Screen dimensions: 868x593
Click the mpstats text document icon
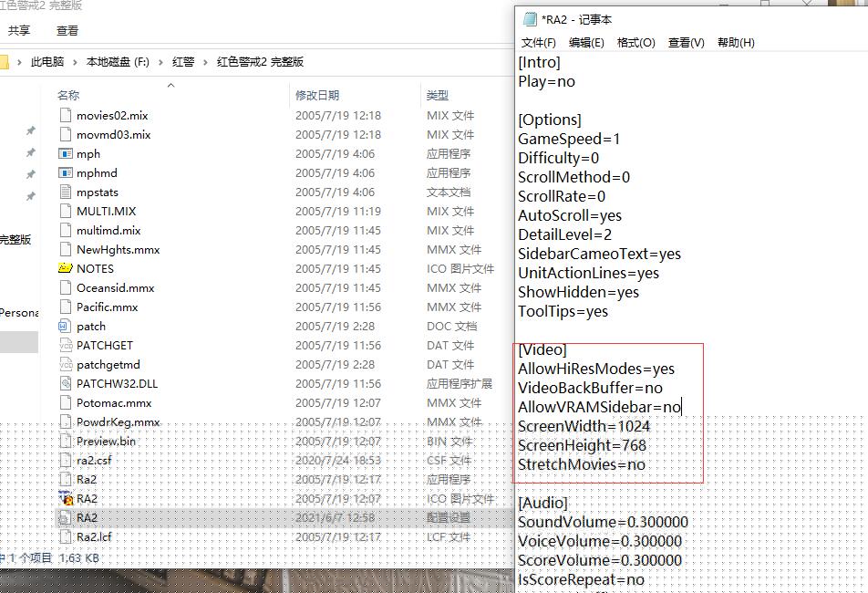pyautogui.click(x=66, y=192)
